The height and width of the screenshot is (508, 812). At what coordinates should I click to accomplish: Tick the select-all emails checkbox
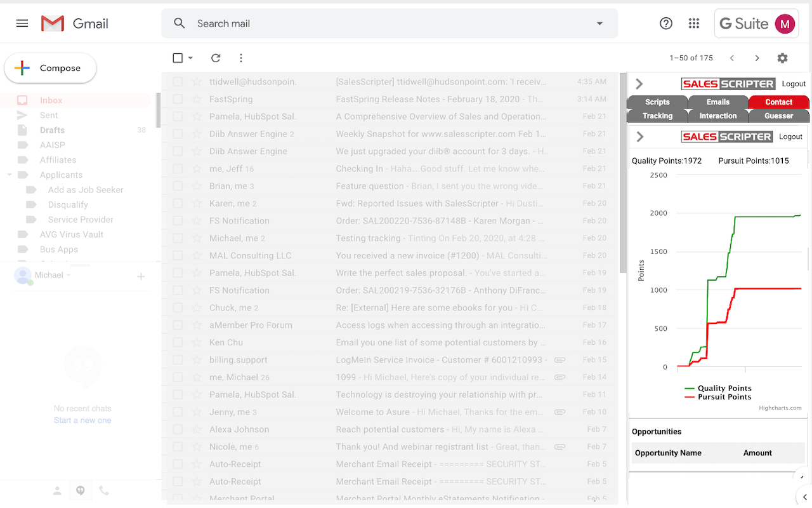pyautogui.click(x=178, y=58)
